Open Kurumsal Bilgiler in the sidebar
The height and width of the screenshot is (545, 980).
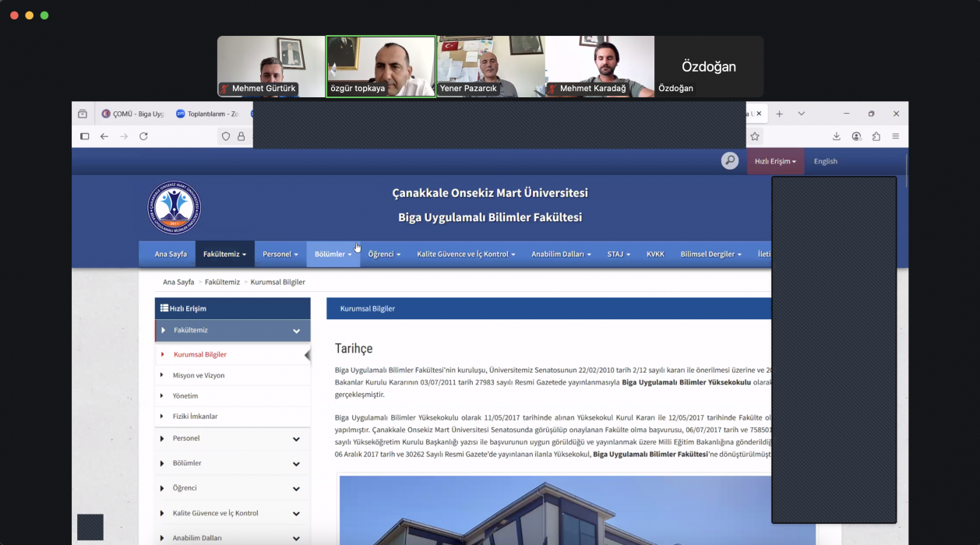point(200,354)
